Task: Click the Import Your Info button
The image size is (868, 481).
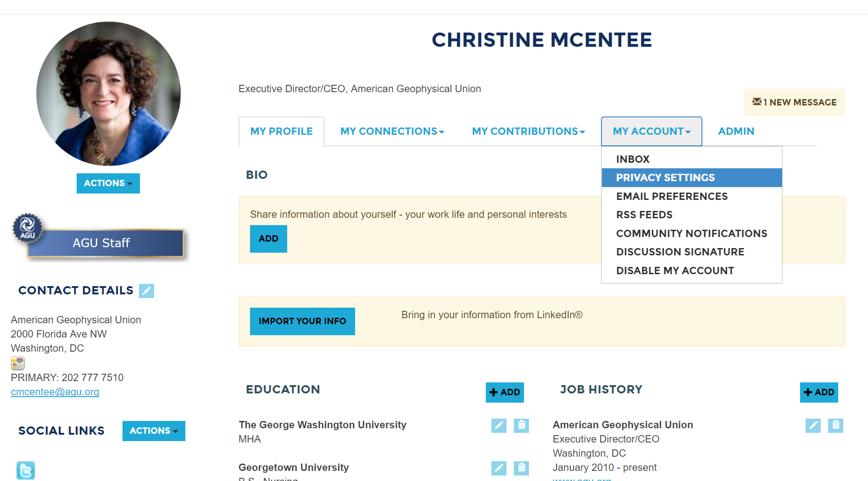Action: [302, 321]
